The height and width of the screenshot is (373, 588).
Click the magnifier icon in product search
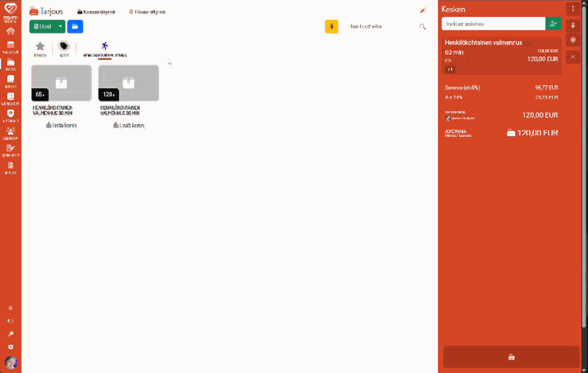pos(423,27)
